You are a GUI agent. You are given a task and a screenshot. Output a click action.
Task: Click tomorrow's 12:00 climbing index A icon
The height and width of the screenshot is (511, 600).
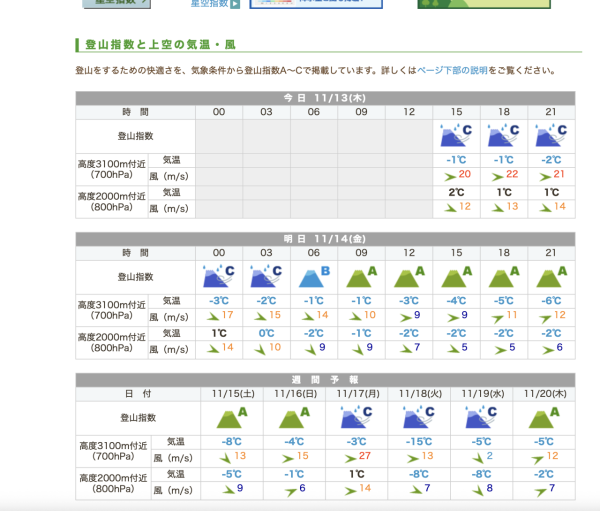point(409,276)
